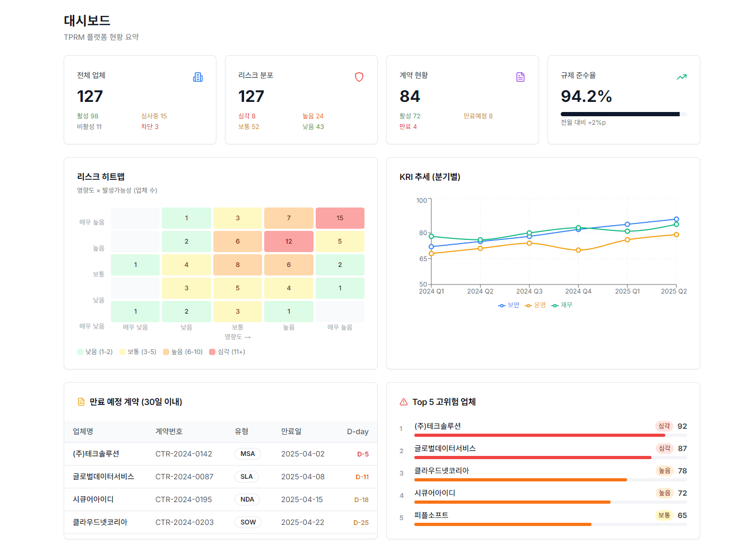This screenshot has height=552, width=756.
Task: Click the trending-up icon in 규제 준수율 card
Action: coord(682,77)
